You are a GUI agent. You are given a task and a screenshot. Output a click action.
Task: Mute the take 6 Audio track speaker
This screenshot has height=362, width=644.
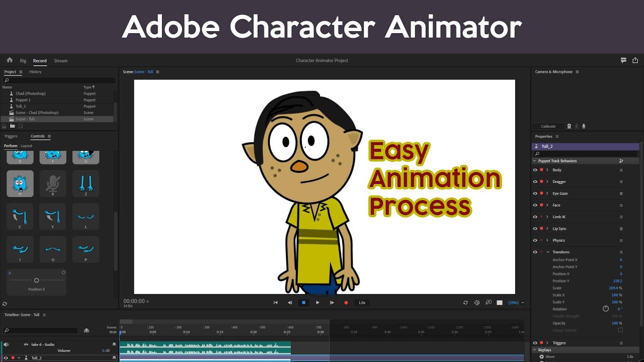(6, 344)
